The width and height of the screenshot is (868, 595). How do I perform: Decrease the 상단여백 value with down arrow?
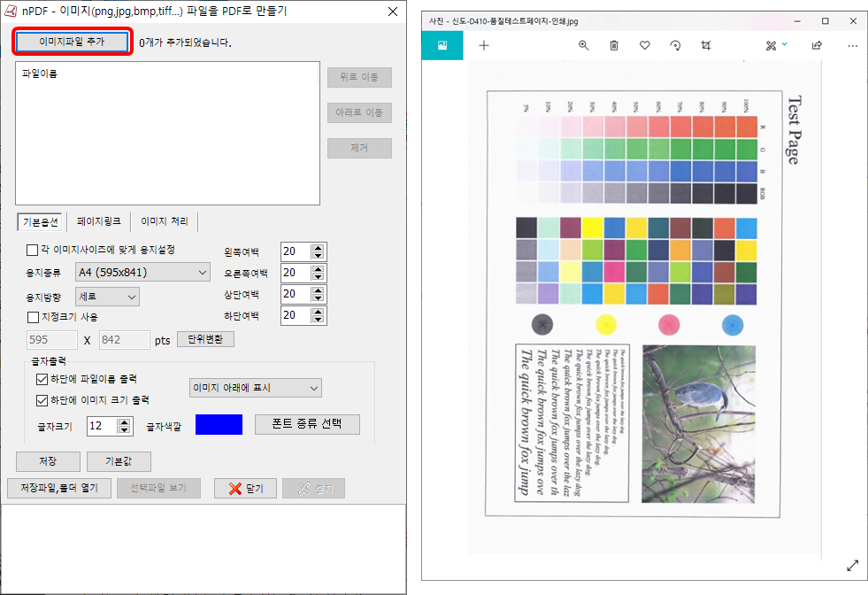pyautogui.click(x=318, y=298)
